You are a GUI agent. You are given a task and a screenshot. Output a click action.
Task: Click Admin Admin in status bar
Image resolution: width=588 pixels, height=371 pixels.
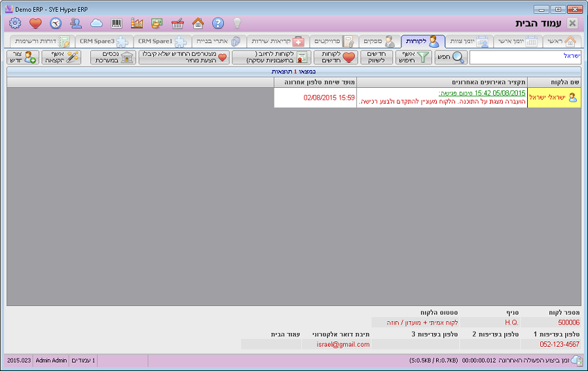click(x=51, y=361)
